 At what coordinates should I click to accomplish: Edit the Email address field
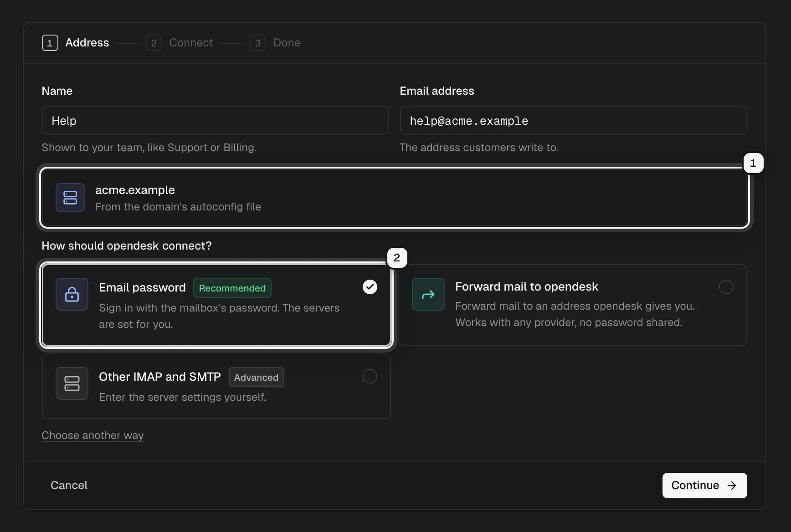573,120
